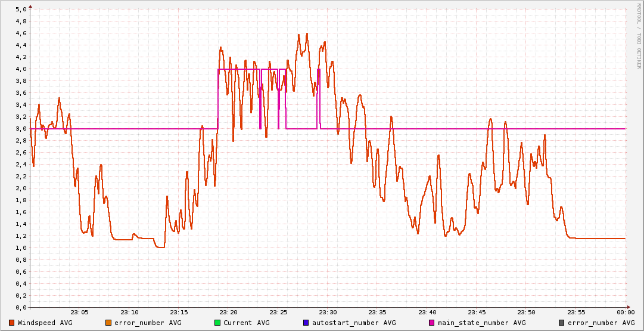Select error_number AVG text beside orange swatch

point(147,323)
